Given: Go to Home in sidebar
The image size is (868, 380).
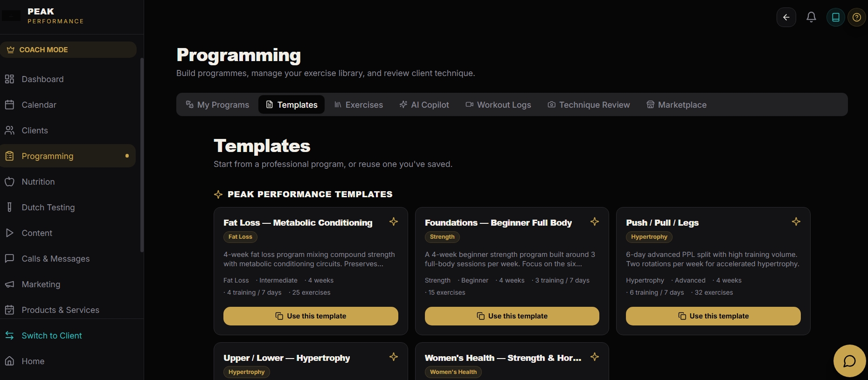Looking at the screenshot, I should coord(68,361).
